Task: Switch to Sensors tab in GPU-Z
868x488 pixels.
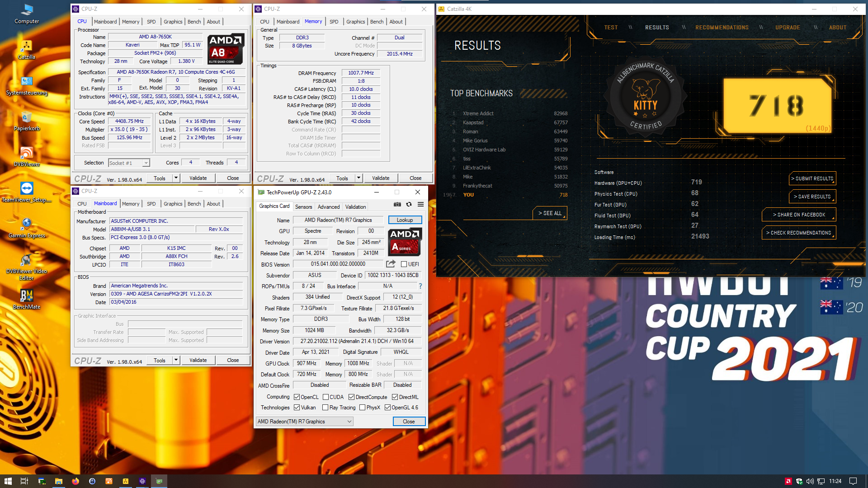Action: 303,207
